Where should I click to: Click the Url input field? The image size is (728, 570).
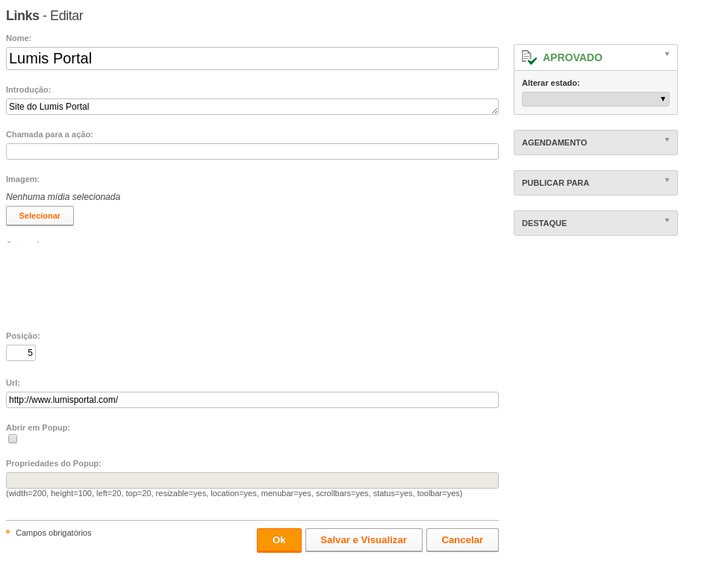(x=252, y=400)
